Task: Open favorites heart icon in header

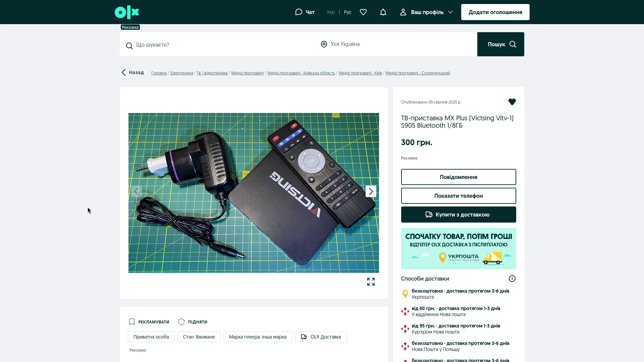Action: [363, 12]
